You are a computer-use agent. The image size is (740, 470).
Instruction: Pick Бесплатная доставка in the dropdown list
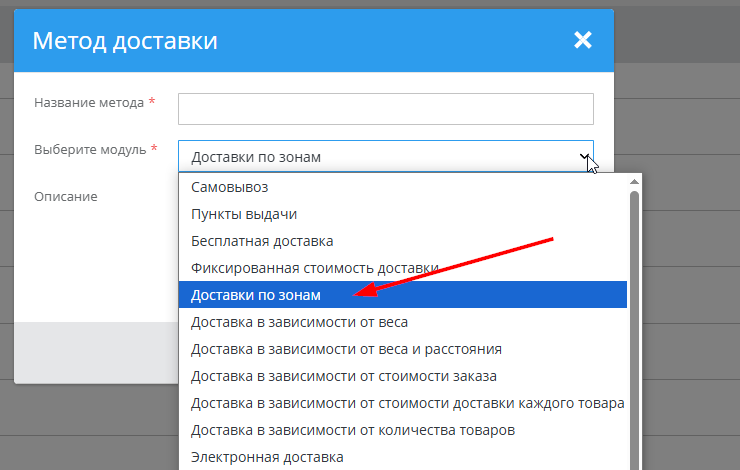[x=262, y=241]
